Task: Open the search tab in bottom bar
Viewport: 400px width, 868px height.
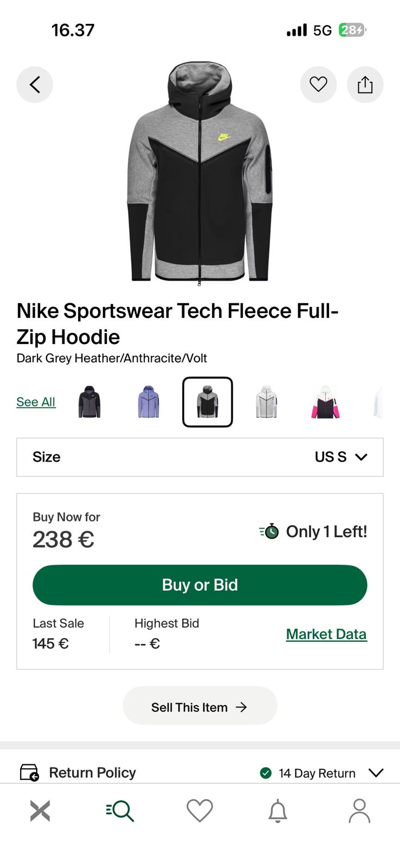Action: point(120,811)
